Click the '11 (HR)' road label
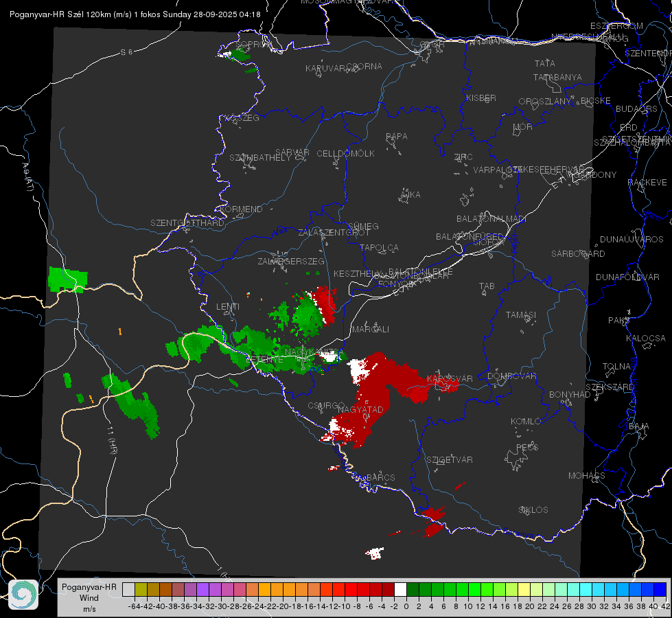 111,440
